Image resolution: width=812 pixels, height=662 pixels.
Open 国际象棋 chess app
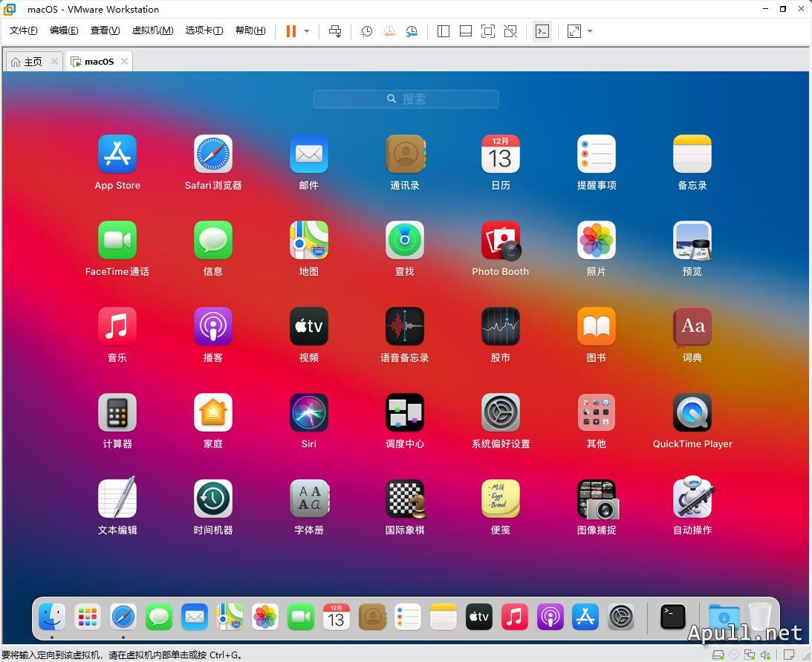point(405,499)
